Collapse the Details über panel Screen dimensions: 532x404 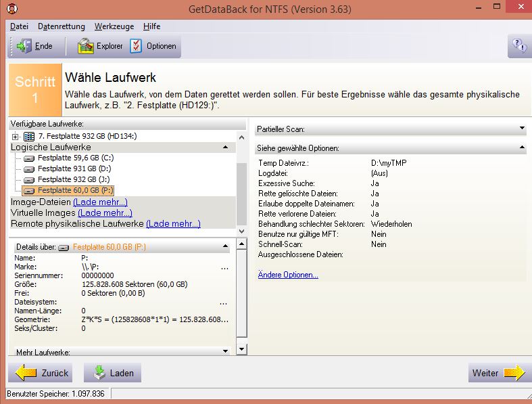point(225,246)
